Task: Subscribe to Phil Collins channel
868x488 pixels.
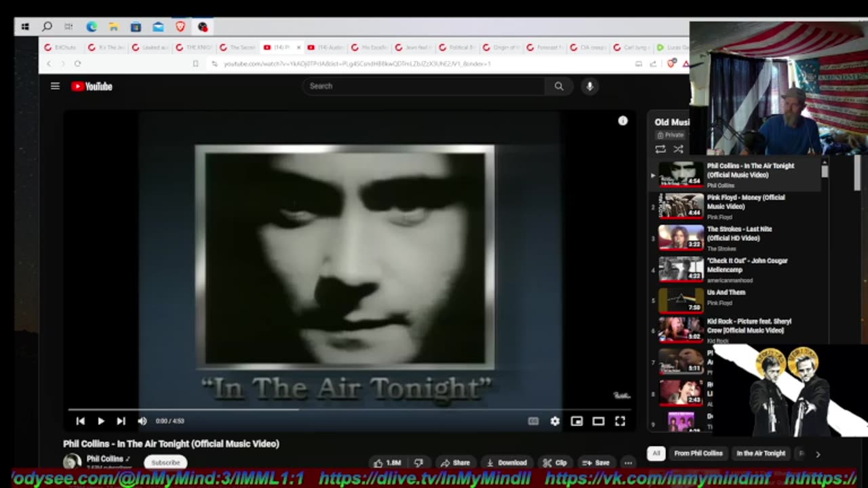Action: [x=165, y=462]
